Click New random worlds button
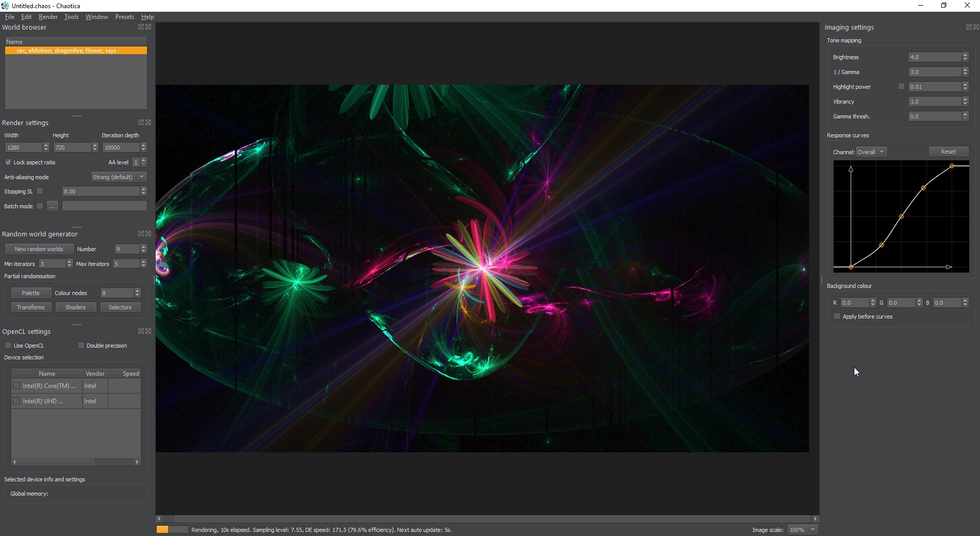The image size is (980, 536). 39,249
